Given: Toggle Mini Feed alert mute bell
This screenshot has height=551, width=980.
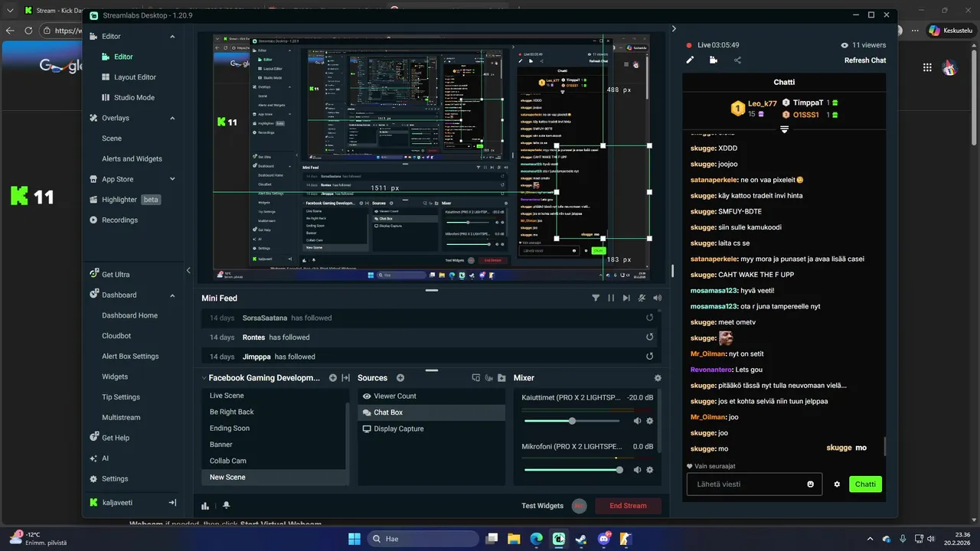Looking at the screenshot, I should (x=642, y=298).
